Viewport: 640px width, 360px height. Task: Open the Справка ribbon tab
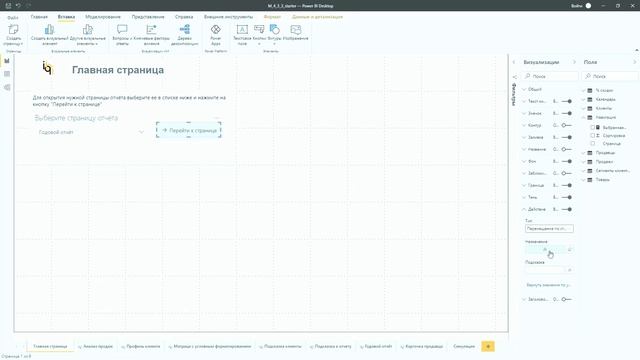pyautogui.click(x=184, y=17)
